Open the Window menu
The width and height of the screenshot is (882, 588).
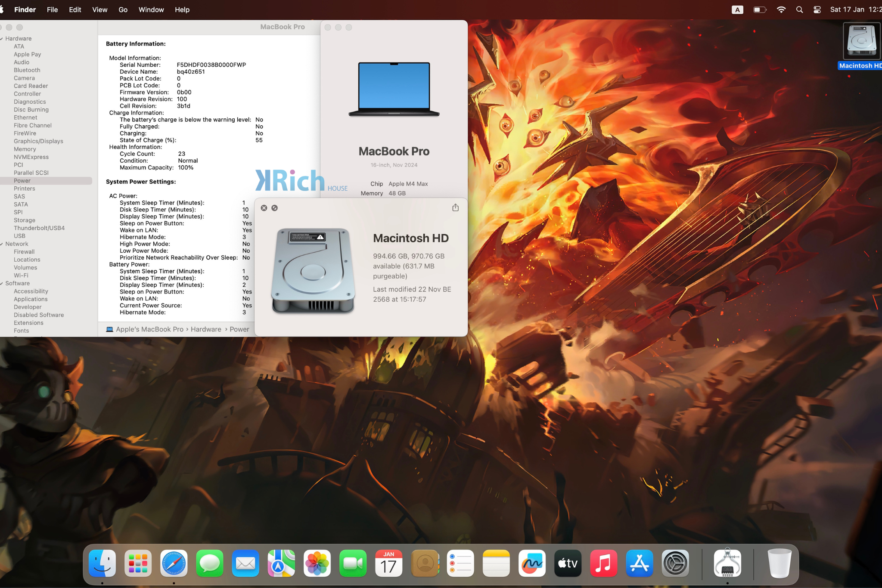pos(151,9)
